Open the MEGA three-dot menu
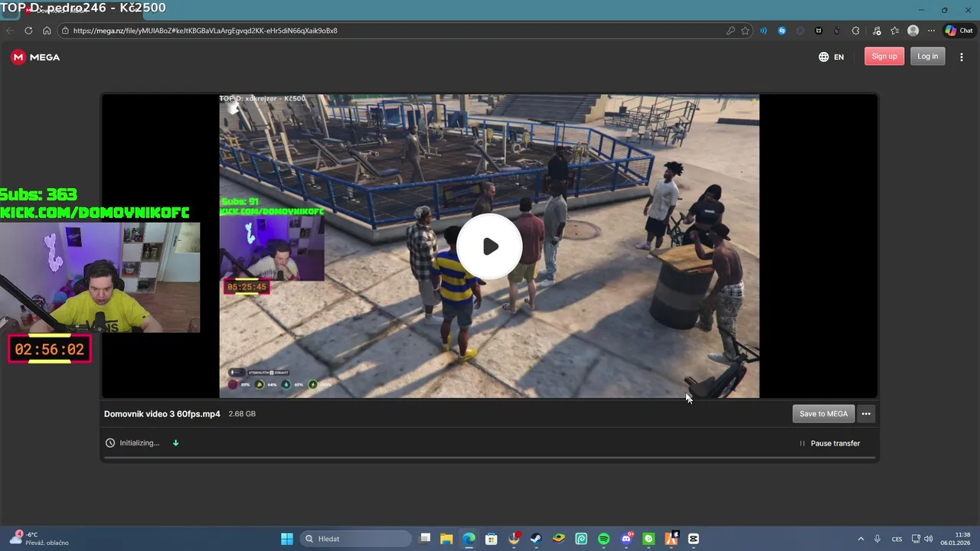This screenshot has height=551, width=980. pos(961,57)
